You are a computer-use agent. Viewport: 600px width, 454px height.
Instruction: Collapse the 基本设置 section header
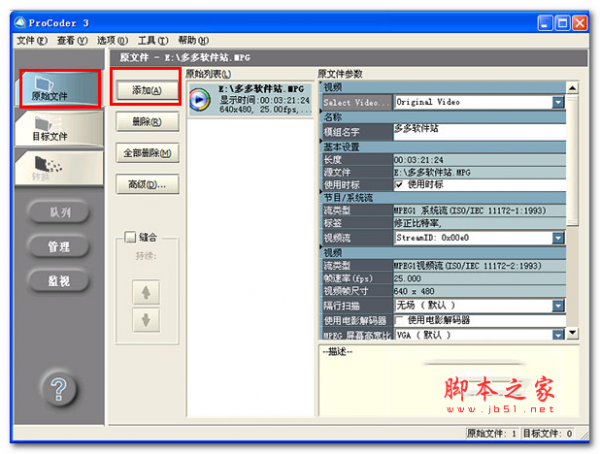(443, 147)
